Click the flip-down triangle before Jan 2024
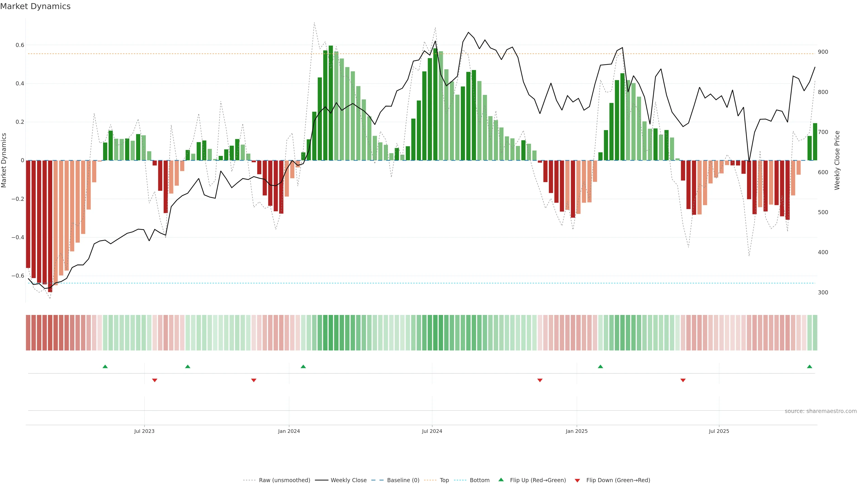The height and width of the screenshot is (488, 868). tap(254, 380)
